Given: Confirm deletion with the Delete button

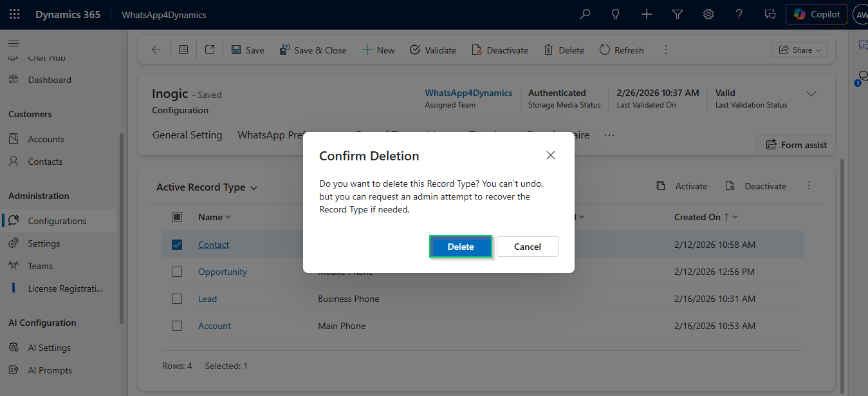Looking at the screenshot, I should click(x=461, y=247).
